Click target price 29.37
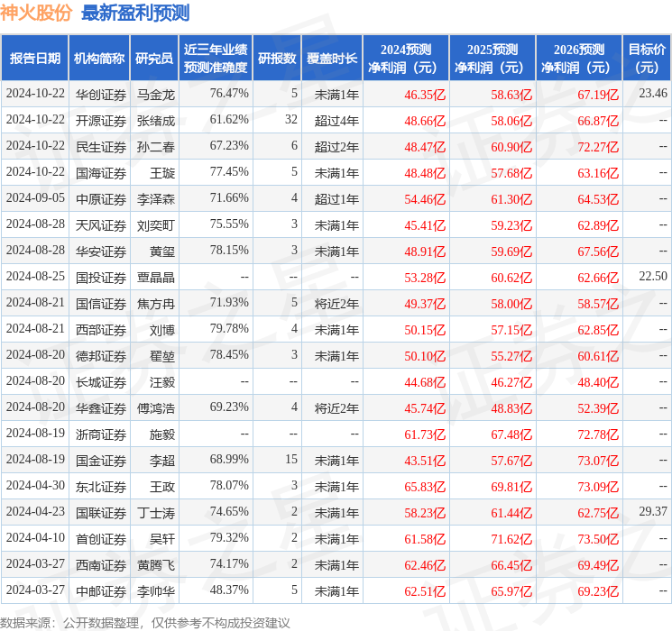The height and width of the screenshot is (631, 672). (653, 510)
